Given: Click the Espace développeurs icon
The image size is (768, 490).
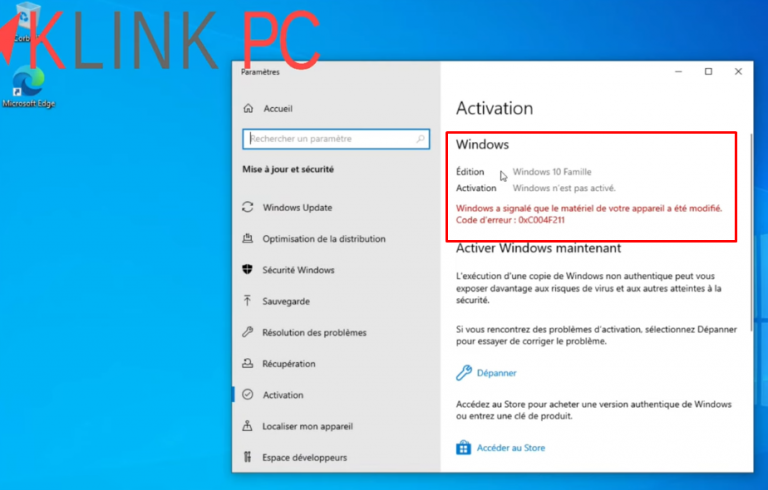Looking at the screenshot, I should 247,457.
